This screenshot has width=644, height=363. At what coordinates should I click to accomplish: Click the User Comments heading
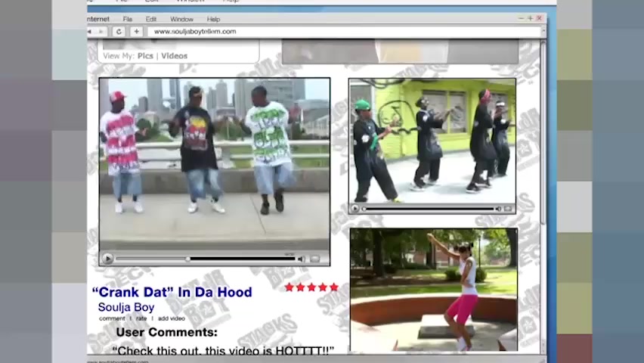click(x=167, y=332)
